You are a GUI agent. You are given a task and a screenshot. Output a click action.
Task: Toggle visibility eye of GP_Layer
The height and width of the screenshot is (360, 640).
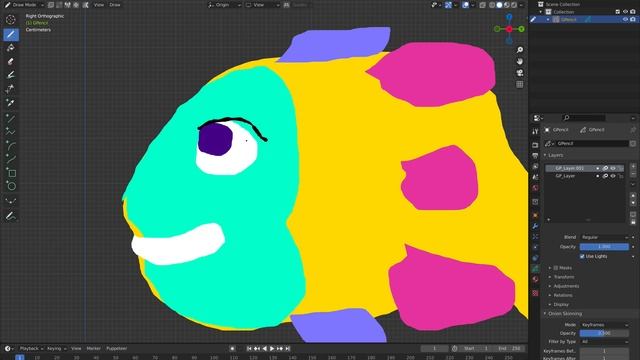[x=613, y=176]
